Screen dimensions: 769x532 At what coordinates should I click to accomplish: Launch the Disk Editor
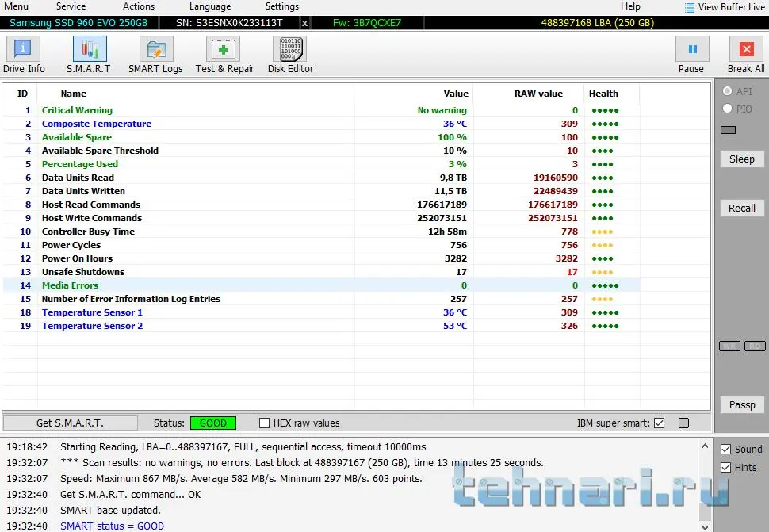coord(290,55)
